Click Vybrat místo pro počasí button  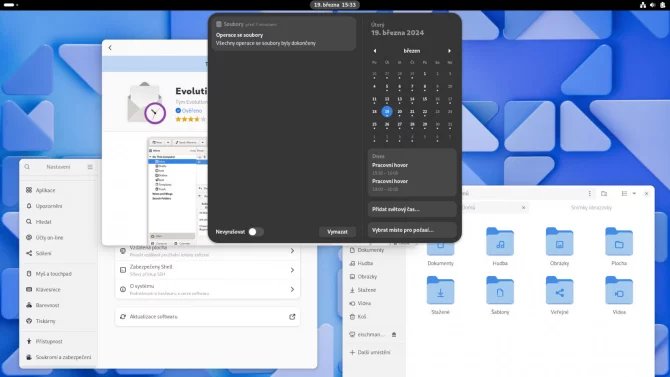(412, 230)
